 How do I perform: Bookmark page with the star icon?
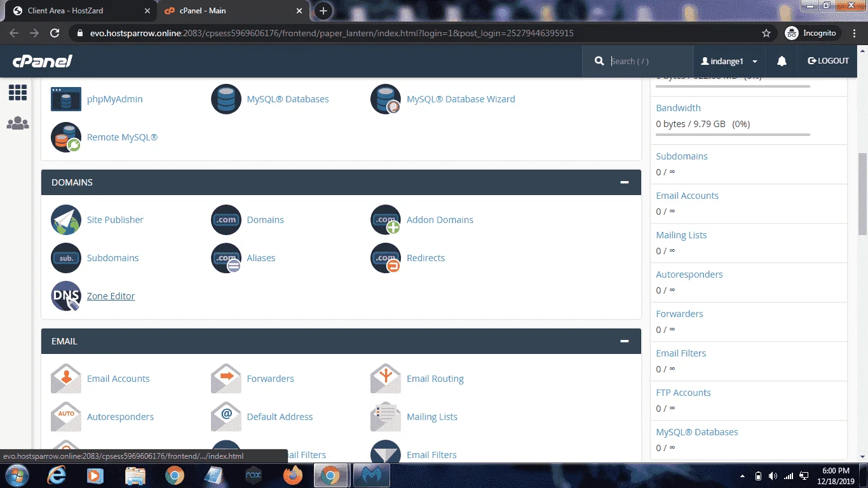(x=766, y=33)
